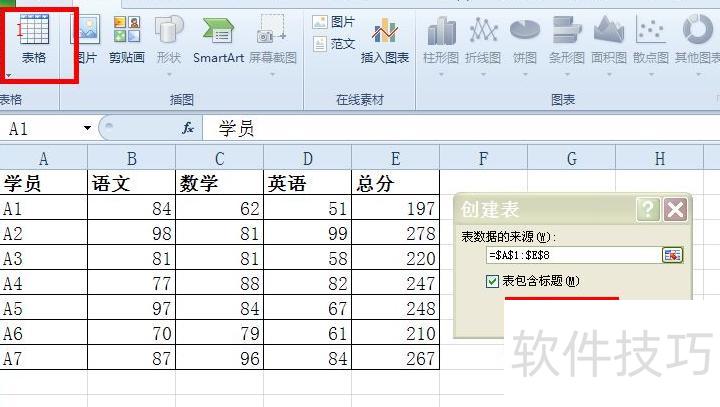Select column B header

(x=131, y=158)
